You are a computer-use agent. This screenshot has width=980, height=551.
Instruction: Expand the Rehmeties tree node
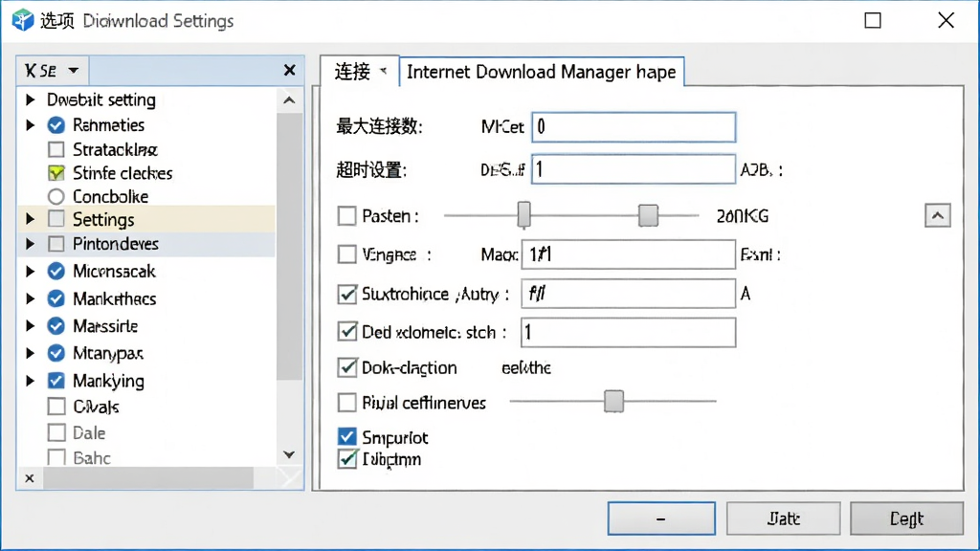pyautogui.click(x=30, y=125)
